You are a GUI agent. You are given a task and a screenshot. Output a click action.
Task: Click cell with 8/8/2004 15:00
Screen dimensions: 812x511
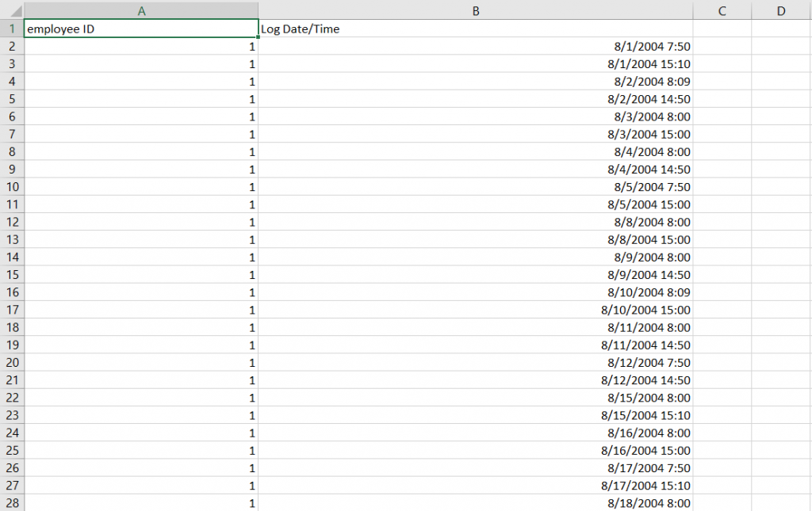(476, 239)
